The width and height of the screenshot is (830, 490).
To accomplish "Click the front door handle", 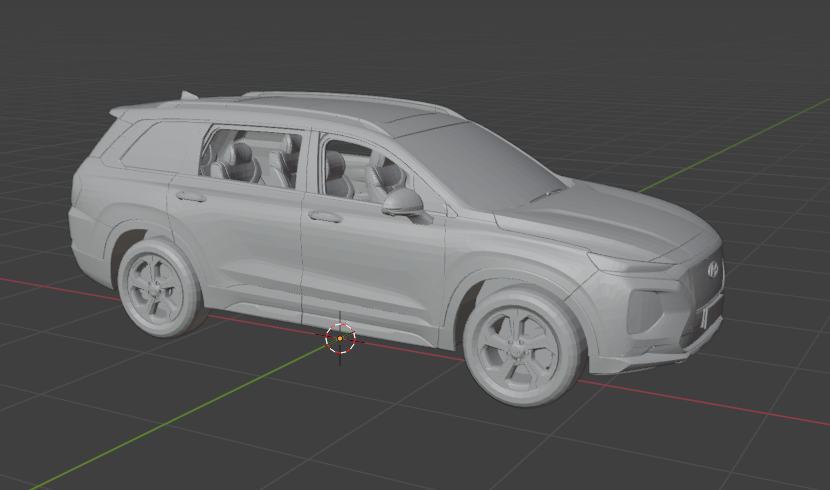I will [x=325, y=216].
